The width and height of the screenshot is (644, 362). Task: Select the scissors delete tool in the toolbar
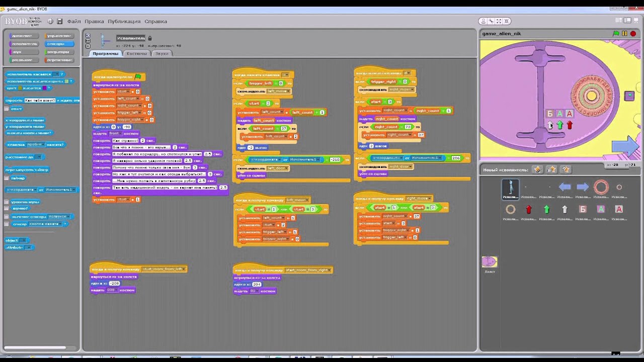point(491,21)
